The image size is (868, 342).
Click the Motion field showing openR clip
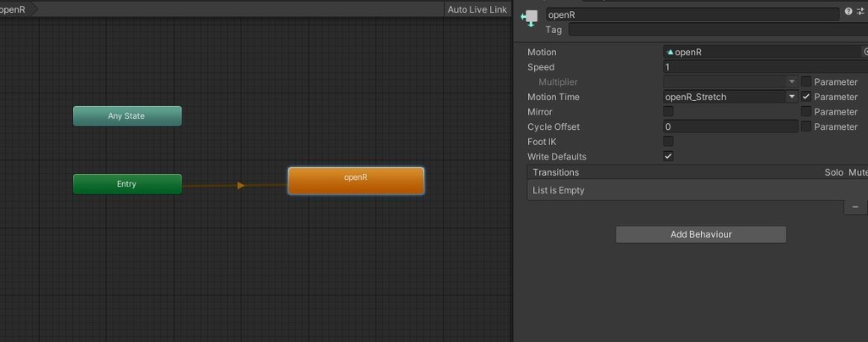762,52
